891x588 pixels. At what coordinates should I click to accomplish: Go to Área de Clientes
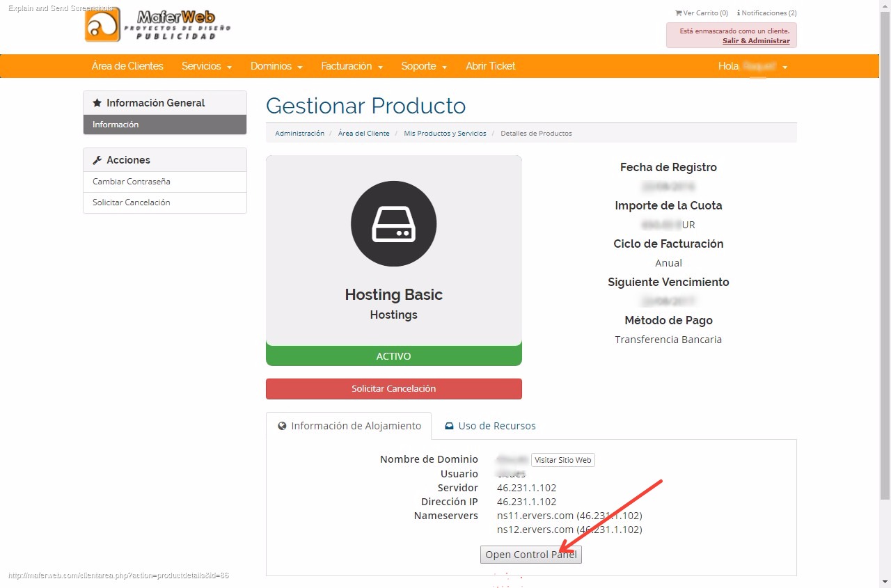coord(127,66)
